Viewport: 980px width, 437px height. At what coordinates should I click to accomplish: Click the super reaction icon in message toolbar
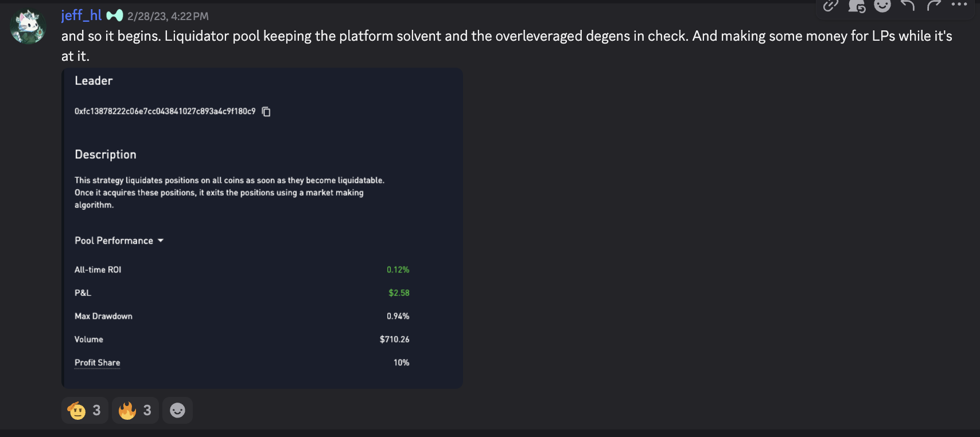[857, 6]
